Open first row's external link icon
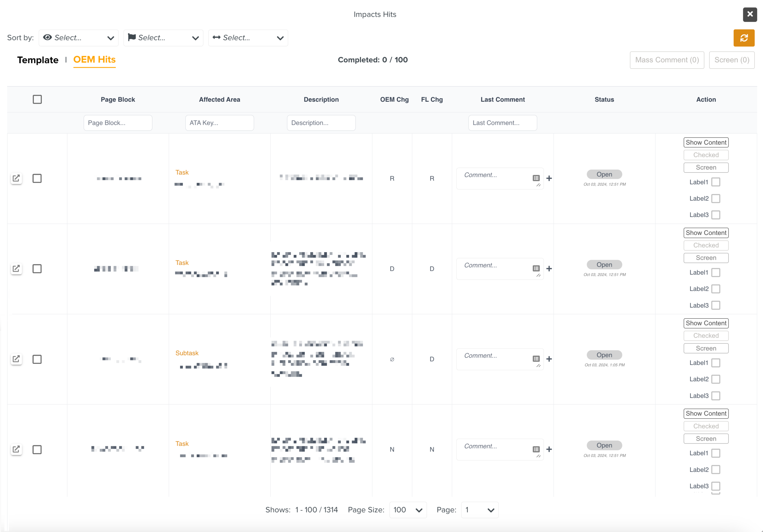The height and width of the screenshot is (532, 763). [16, 179]
